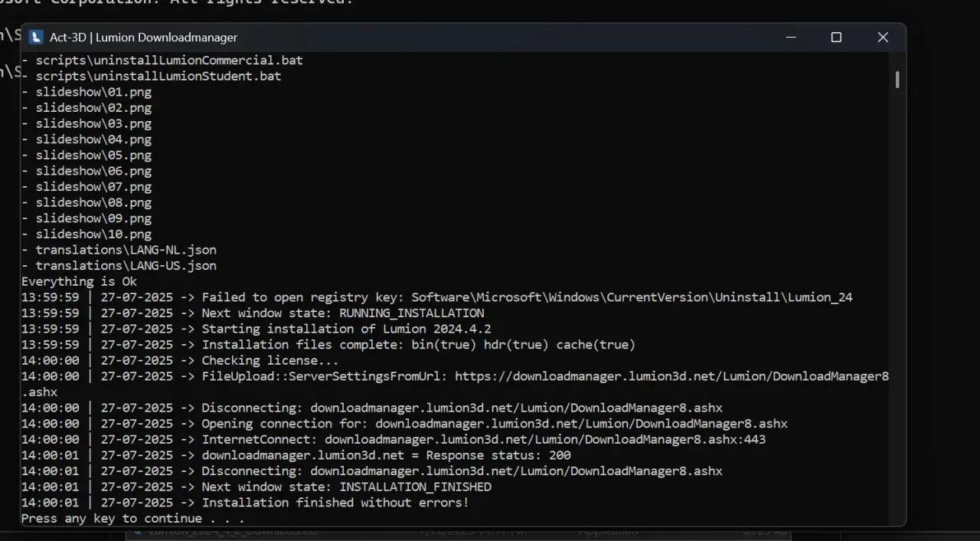Click 'Starting installation of Lumion 2024.4.2' line
The width and height of the screenshot is (980, 541).
(256, 329)
